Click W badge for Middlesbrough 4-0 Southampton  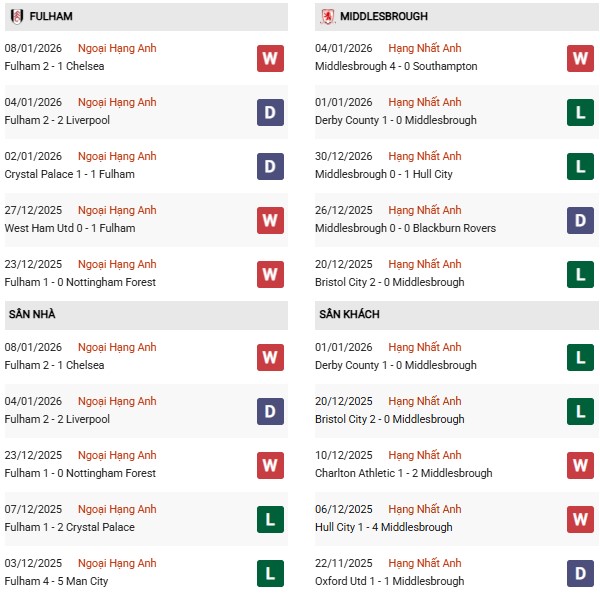(x=580, y=58)
